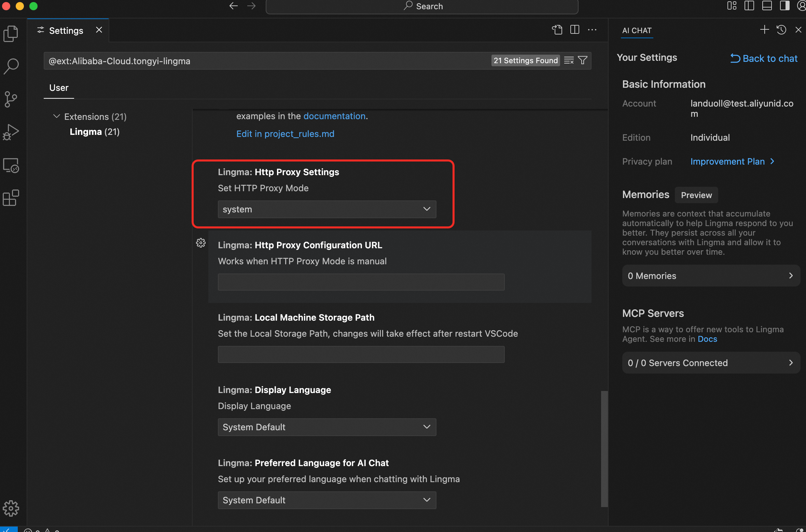Open the Extensions view icon
The height and width of the screenshot is (532, 806).
click(11, 198)
